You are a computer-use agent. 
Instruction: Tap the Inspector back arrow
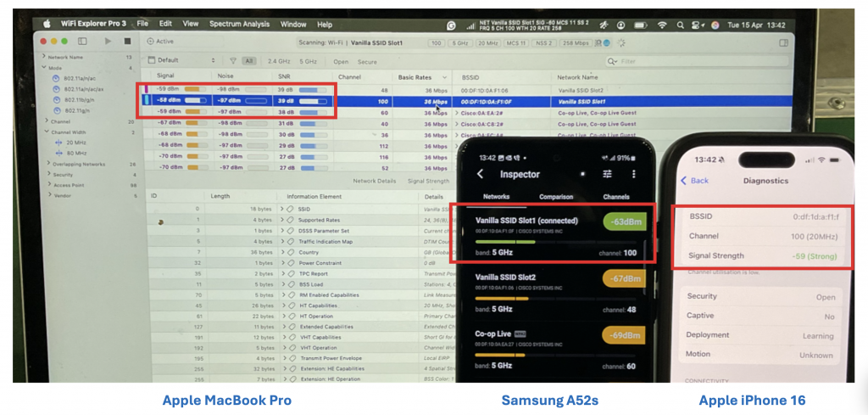481,174
